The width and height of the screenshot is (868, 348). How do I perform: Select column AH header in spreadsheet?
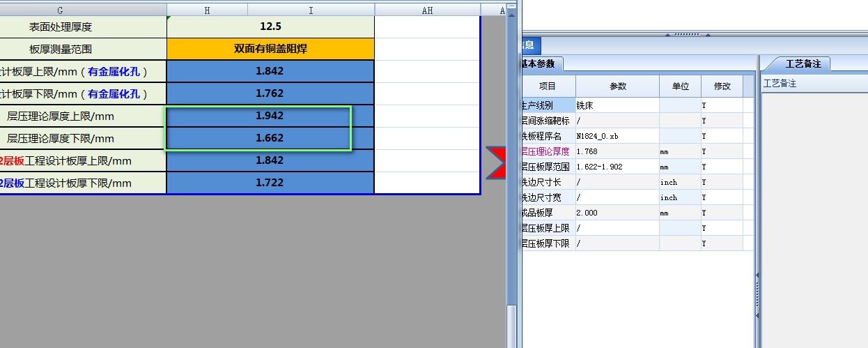427,10
